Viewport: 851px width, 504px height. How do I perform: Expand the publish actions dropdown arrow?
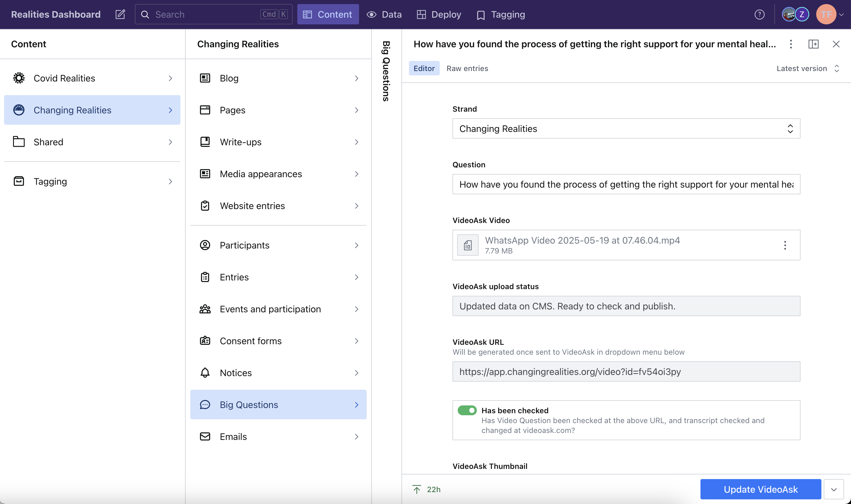(834, 489)
